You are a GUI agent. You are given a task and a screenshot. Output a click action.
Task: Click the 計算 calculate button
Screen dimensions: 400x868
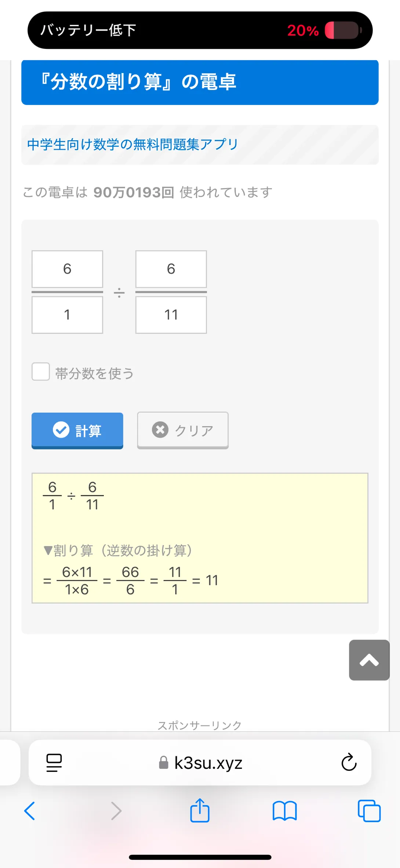coord(77,430)
